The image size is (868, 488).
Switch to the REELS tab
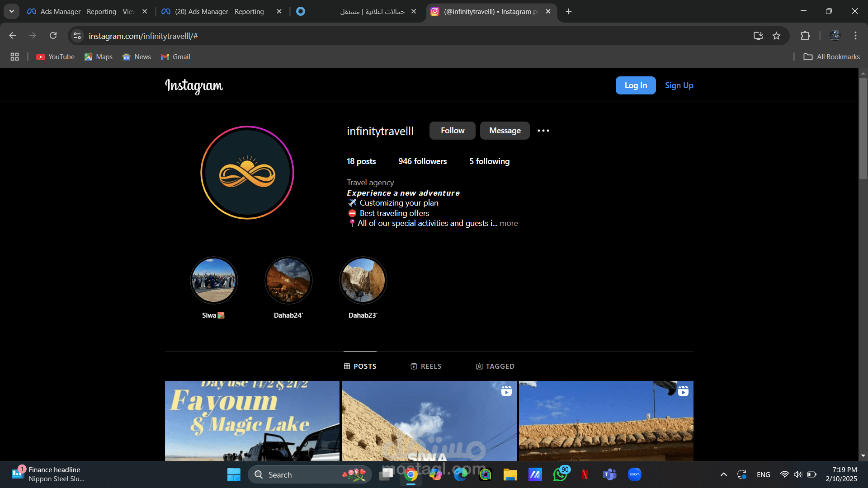click(426, 366)
